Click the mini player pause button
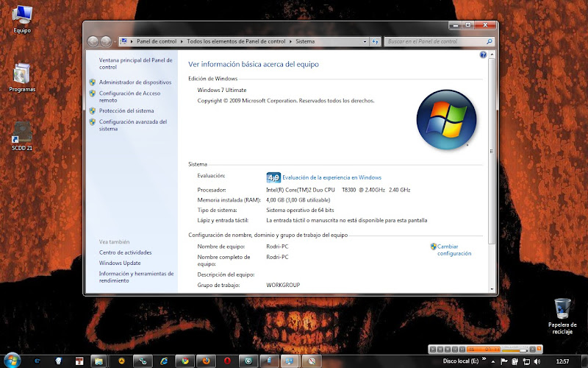Viewport: 588px width, 368px height. 440,349
